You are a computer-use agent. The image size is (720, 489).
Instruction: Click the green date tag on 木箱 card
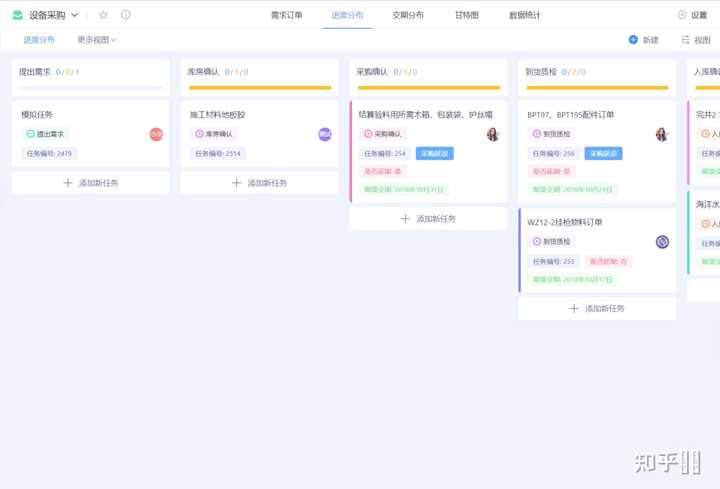coord(404,189)
